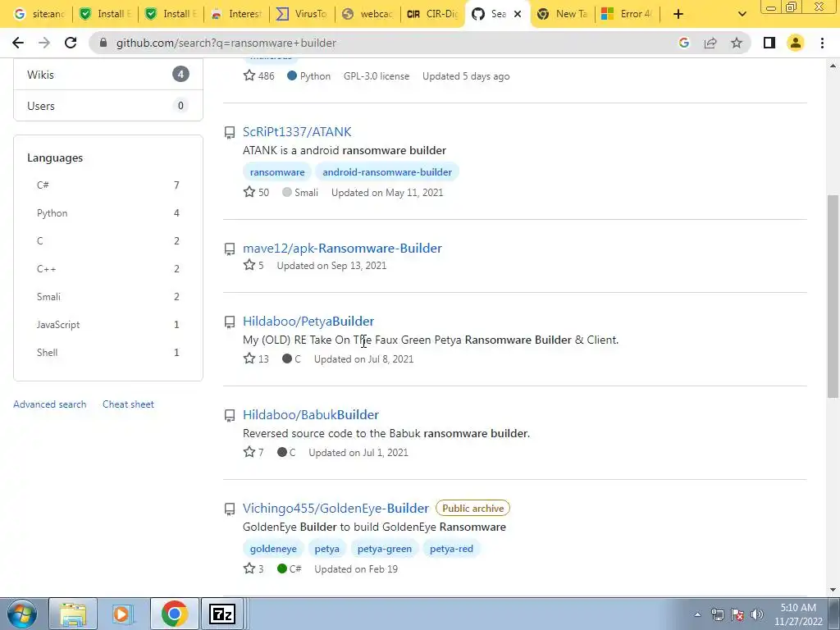Image resolution: width=840 pixels, height=630 pixels.
Task: Click the star count 50 on ATANK
Action: [x=257, y=192]
